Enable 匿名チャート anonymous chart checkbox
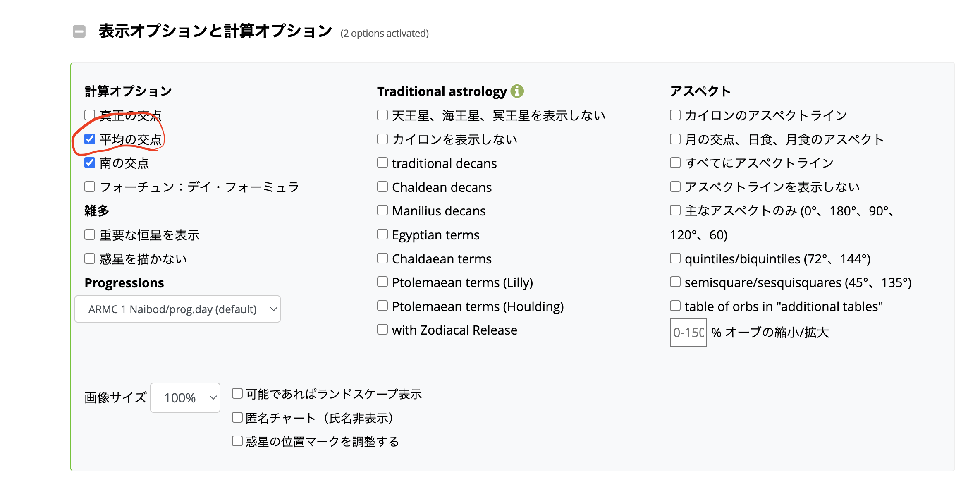980x493 pixels. pyautogui.click(x=237, y=418)
